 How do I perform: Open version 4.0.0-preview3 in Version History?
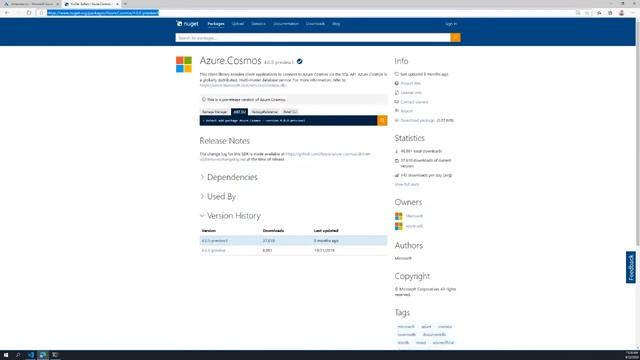click(215, 241)
